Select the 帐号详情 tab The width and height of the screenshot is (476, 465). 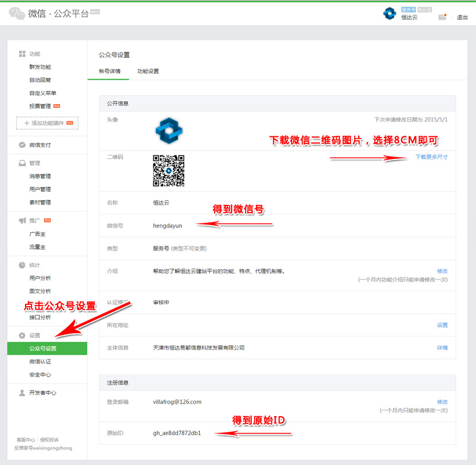[x=109, y=71]
